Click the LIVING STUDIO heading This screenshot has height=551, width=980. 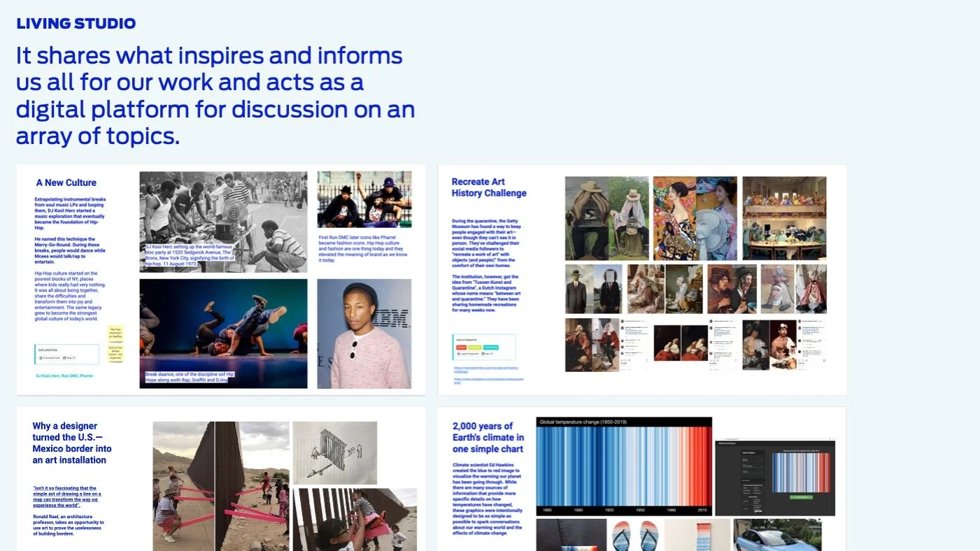coord(76,24)
